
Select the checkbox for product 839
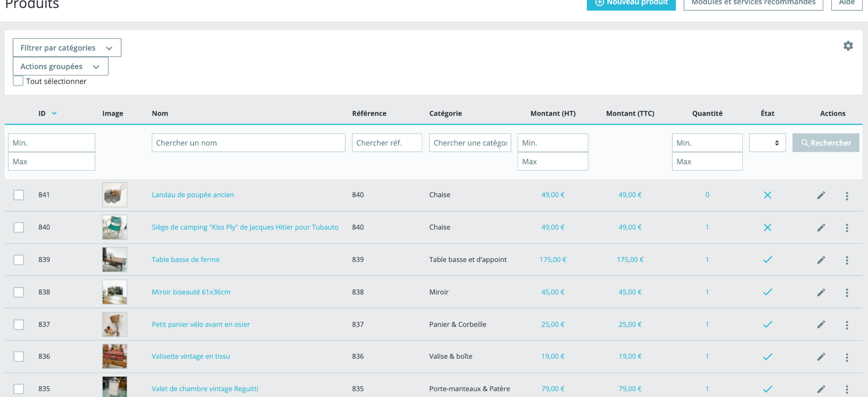click(19, 260)
